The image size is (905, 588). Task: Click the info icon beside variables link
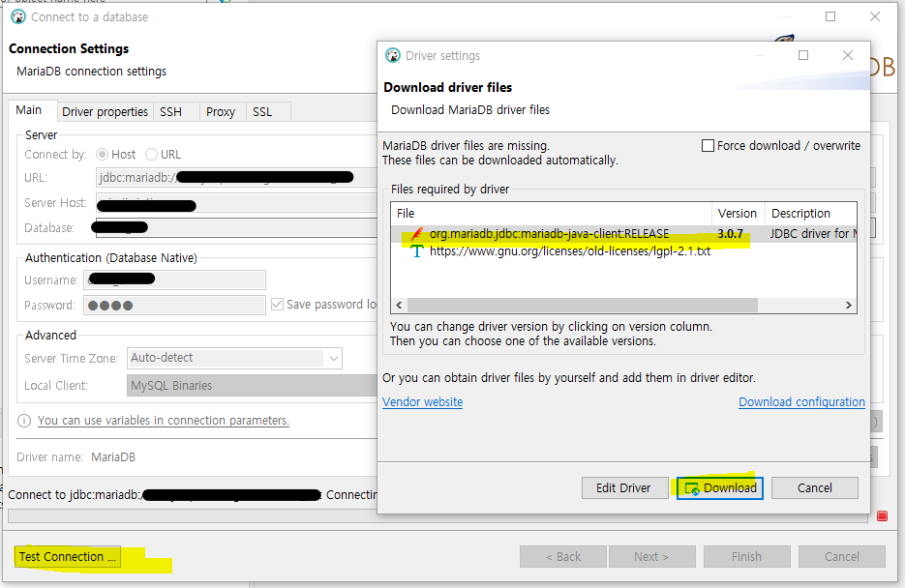click(24, 421)
